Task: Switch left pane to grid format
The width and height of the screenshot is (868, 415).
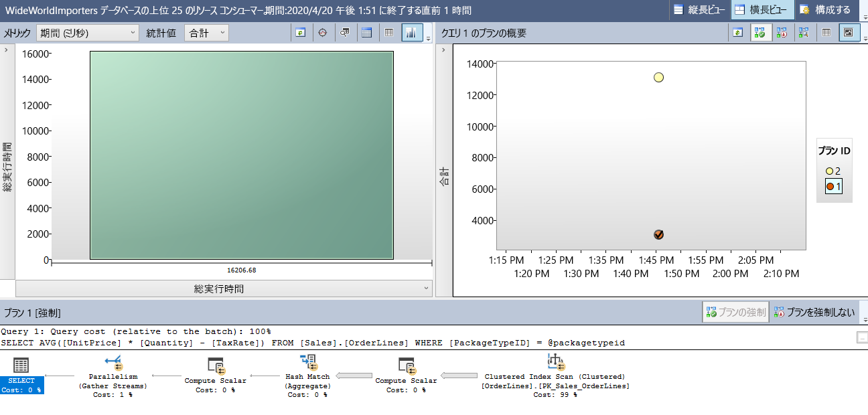Action: coord(389,33)
